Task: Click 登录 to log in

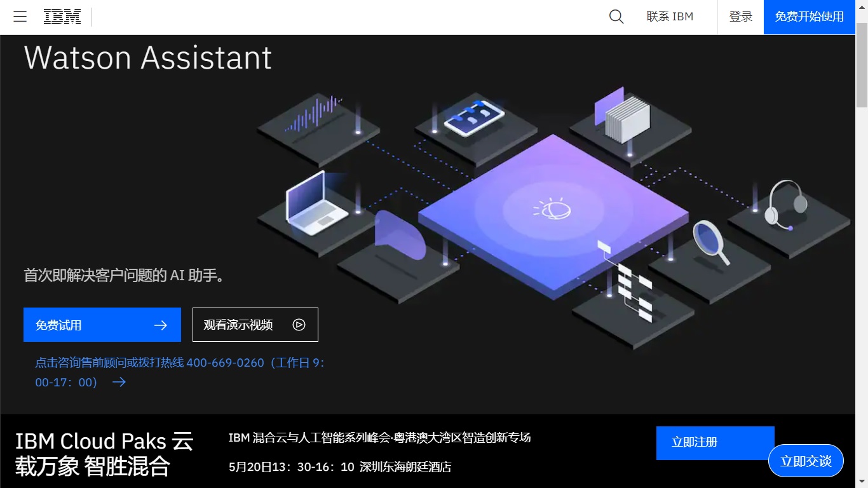Action: click(740, 17)
